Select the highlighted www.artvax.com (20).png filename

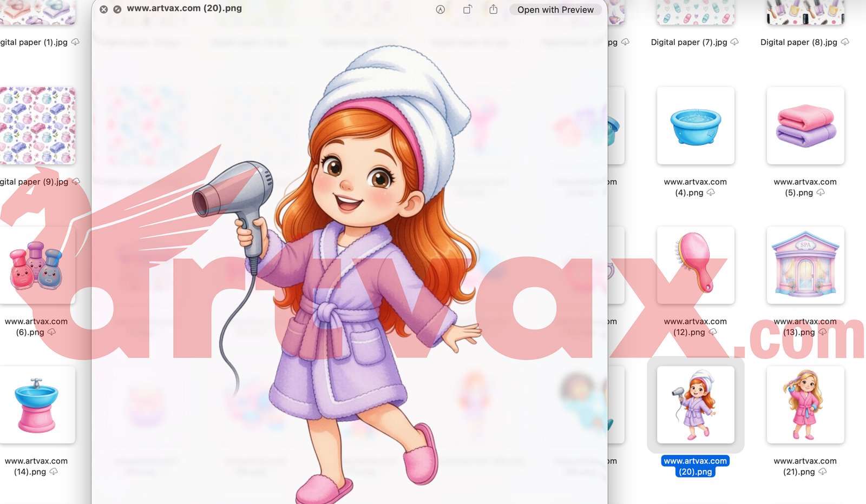click(696, 466)
